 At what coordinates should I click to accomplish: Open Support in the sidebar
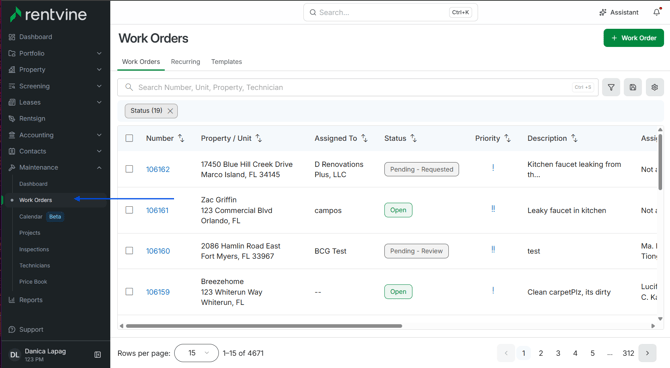31,330
